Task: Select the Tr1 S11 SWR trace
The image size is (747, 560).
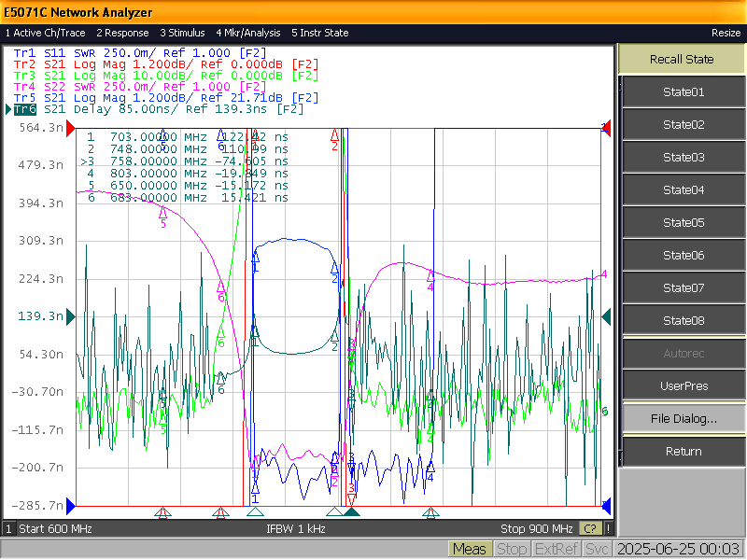Action: (140, 53)
